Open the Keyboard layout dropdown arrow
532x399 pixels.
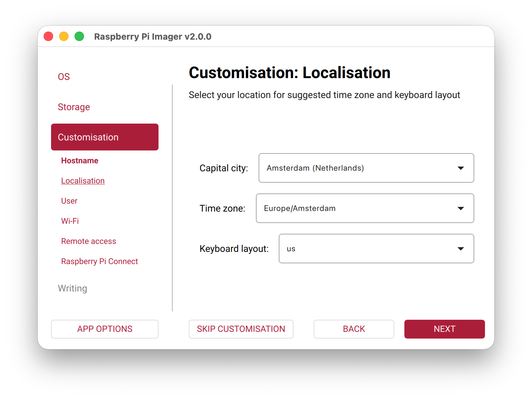point(460,249)
